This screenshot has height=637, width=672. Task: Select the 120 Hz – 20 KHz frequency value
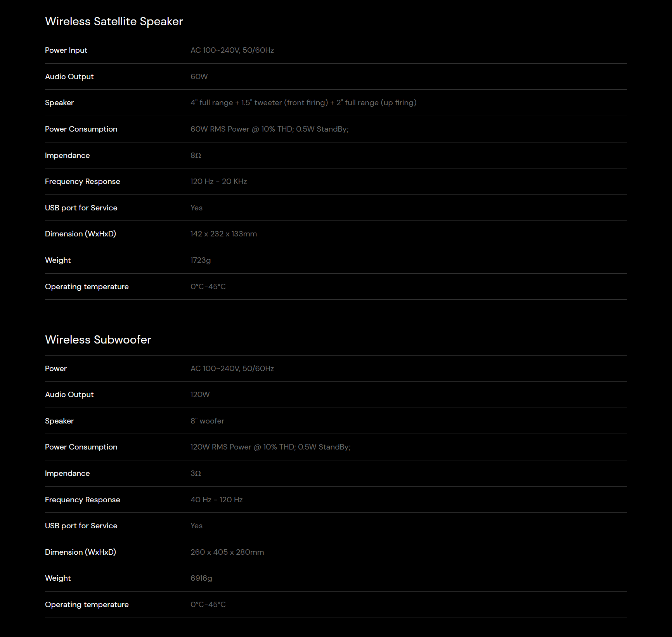[218, 181]
